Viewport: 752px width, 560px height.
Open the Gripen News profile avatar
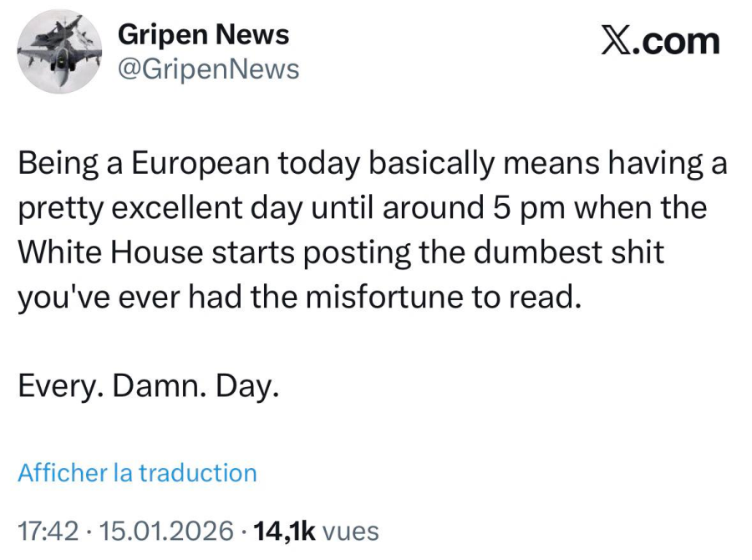[x=59, y=51]
